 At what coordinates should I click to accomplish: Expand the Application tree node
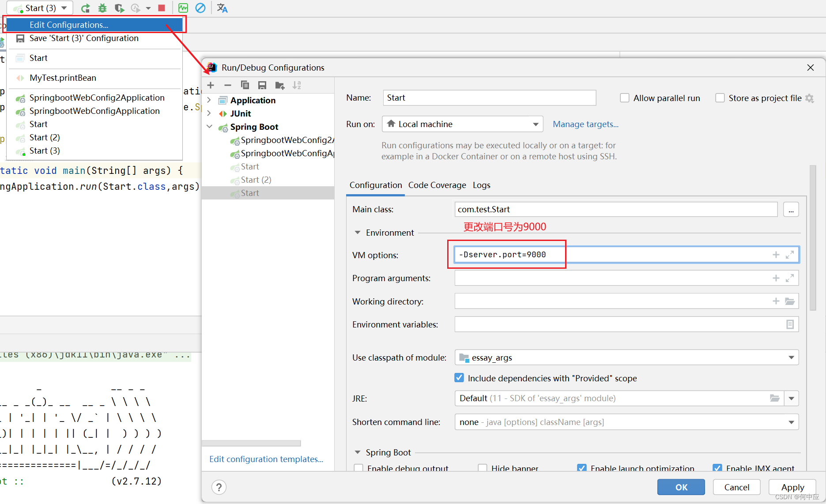click(x=209, y=100)
